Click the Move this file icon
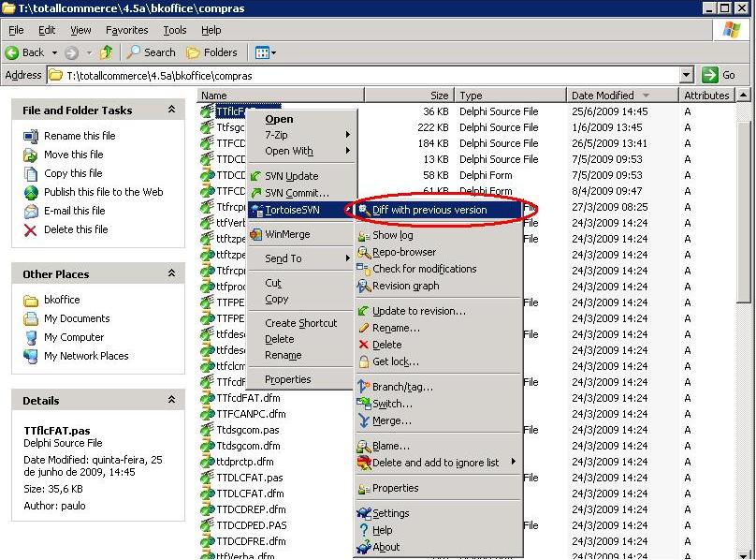The width and height of the screenshot is (756, 560). [x=30, y=155]
